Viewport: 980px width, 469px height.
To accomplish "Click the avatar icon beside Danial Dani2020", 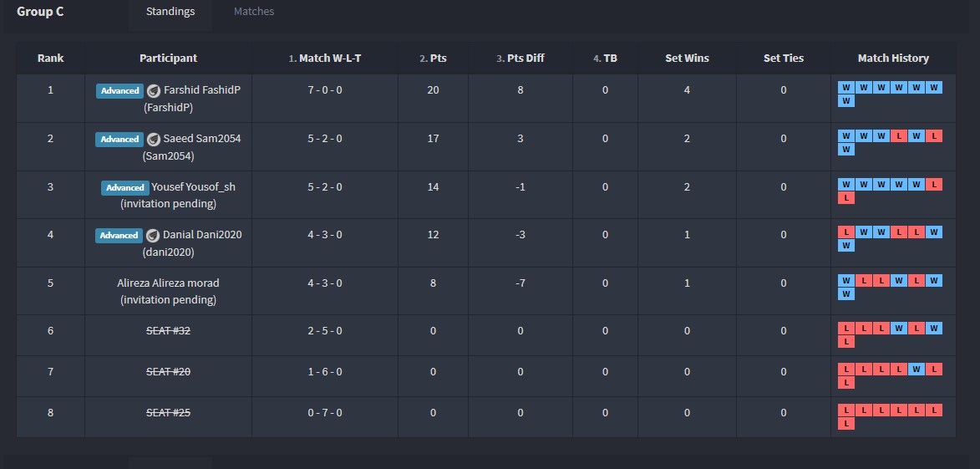I will pos(154,235).
